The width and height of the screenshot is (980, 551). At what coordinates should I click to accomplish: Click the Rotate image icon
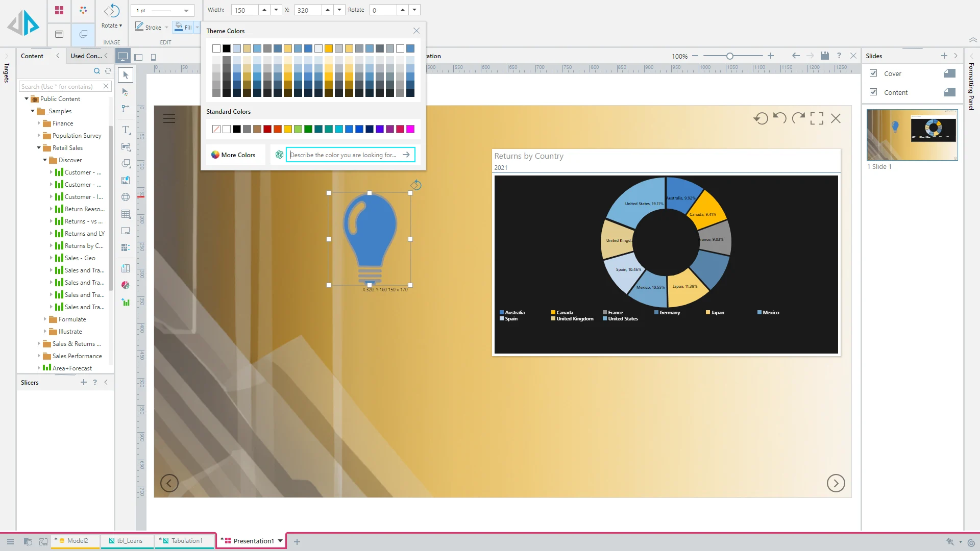pos(111,11)
